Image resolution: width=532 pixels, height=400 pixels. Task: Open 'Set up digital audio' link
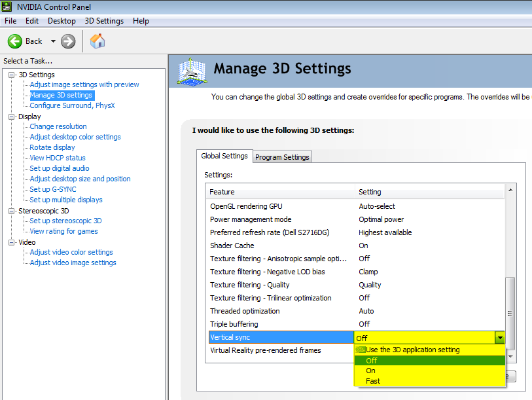(60, 168)
